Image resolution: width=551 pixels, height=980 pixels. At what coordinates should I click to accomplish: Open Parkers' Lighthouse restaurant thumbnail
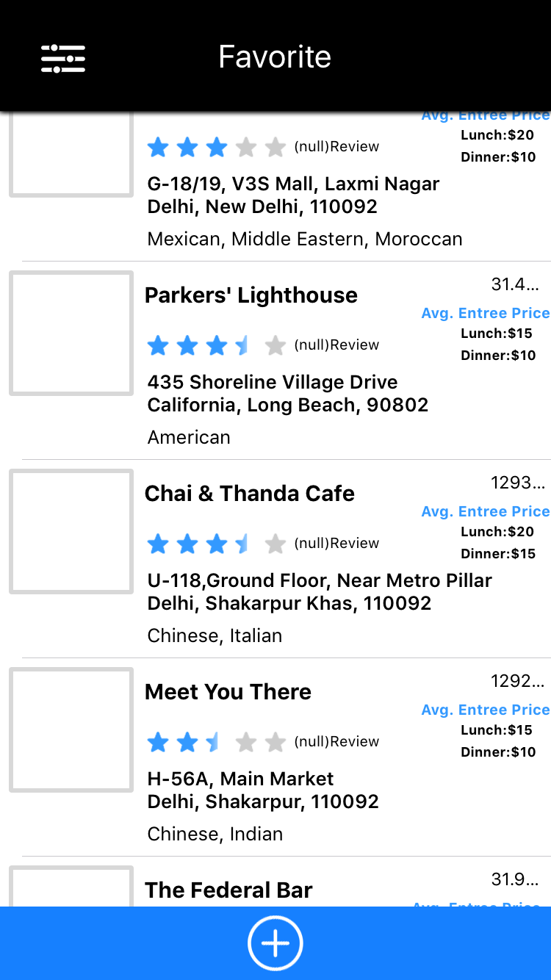tap(71, 333)
